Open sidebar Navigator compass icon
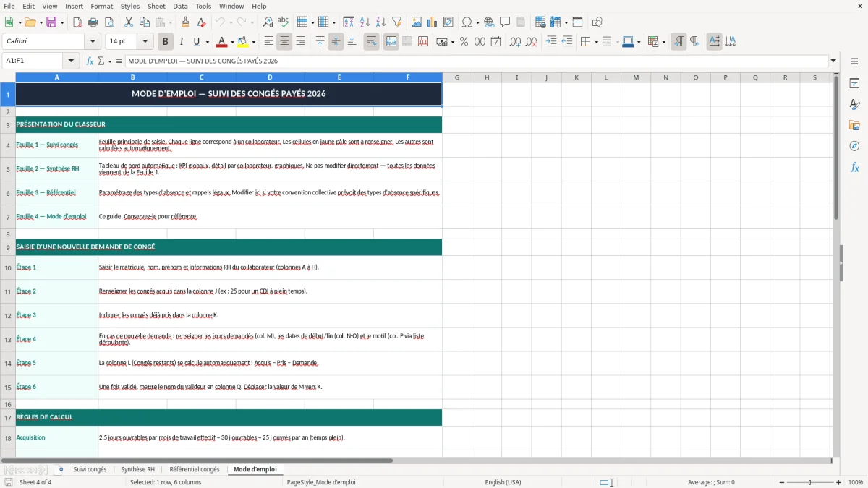This screenshot has width=868, height=488. tap(854, 146)
